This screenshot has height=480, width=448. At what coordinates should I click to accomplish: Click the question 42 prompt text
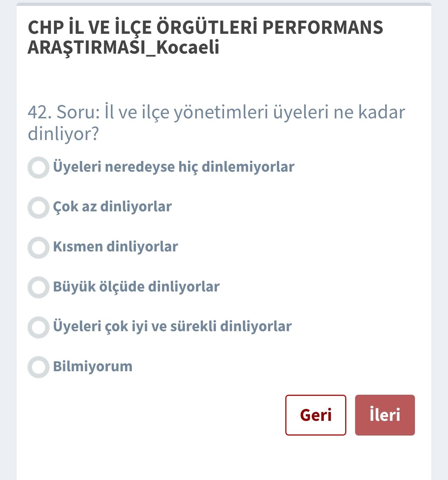point(216,122)
